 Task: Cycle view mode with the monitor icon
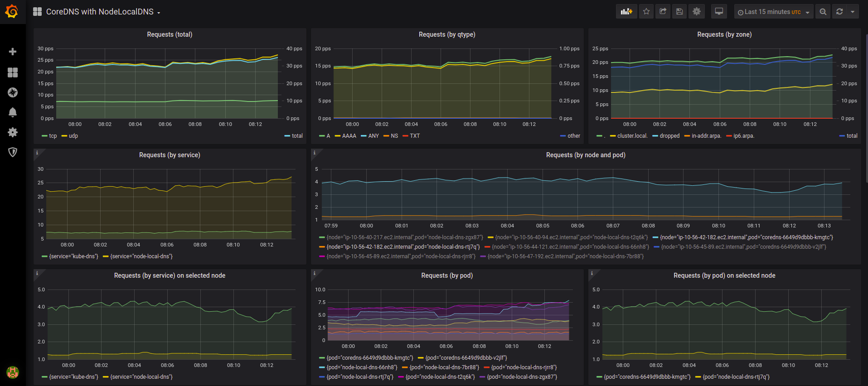[x=719, y=12]
